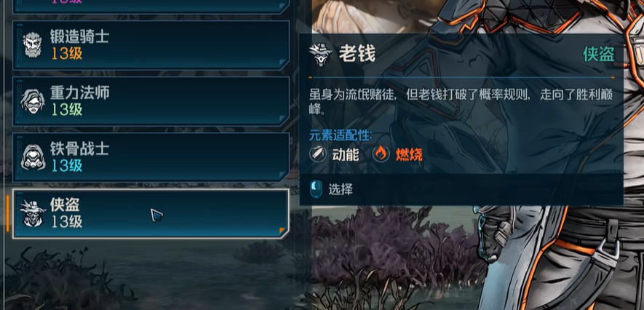Click the masked face icon beside 重力法师
The image size is (644, 310).
click(33, 101)
